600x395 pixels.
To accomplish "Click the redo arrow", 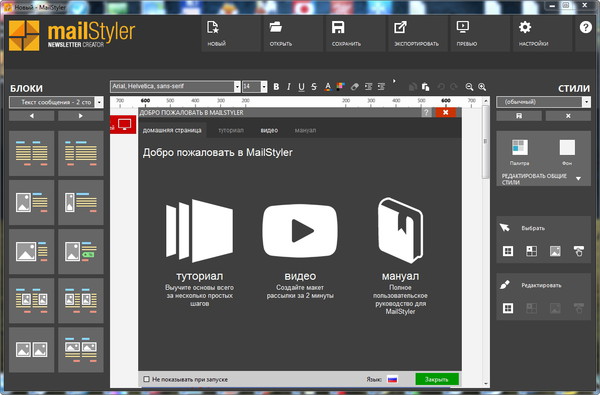I will [x=453, y=87].
